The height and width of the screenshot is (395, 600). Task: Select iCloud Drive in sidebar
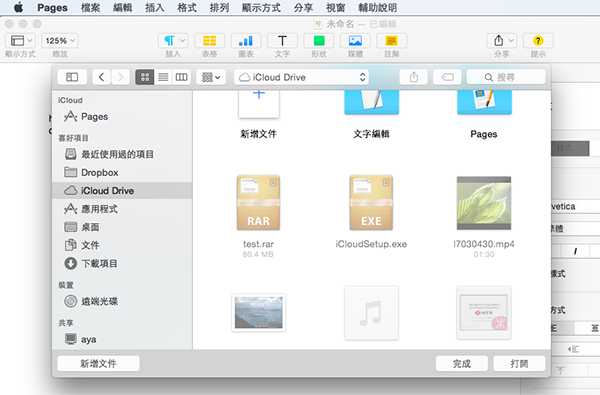[x=122, y=191]
